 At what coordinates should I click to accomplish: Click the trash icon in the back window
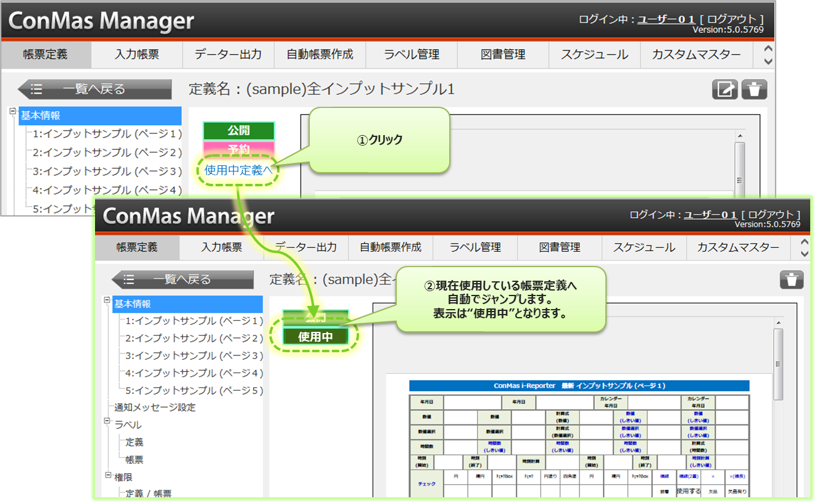(x=754, y=89)
